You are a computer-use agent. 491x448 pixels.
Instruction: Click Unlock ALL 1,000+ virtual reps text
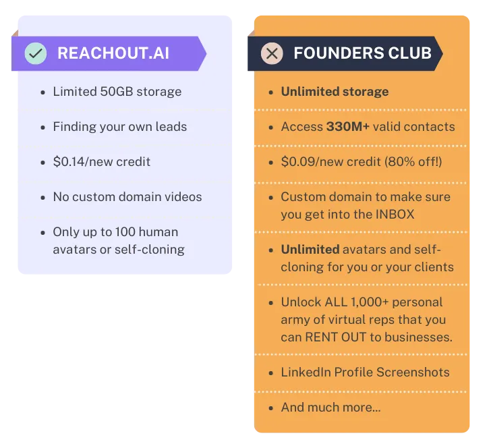362,302
